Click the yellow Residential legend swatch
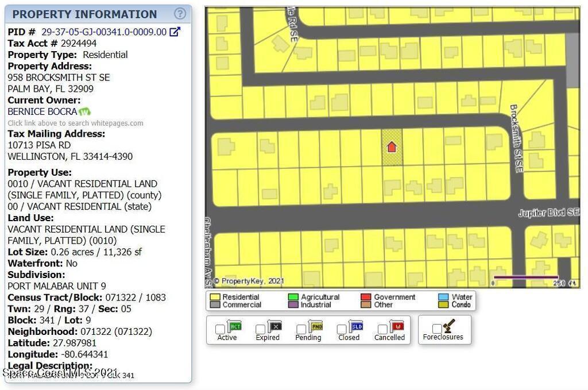Viewport: 588px width, 390px height. [215, 297]
